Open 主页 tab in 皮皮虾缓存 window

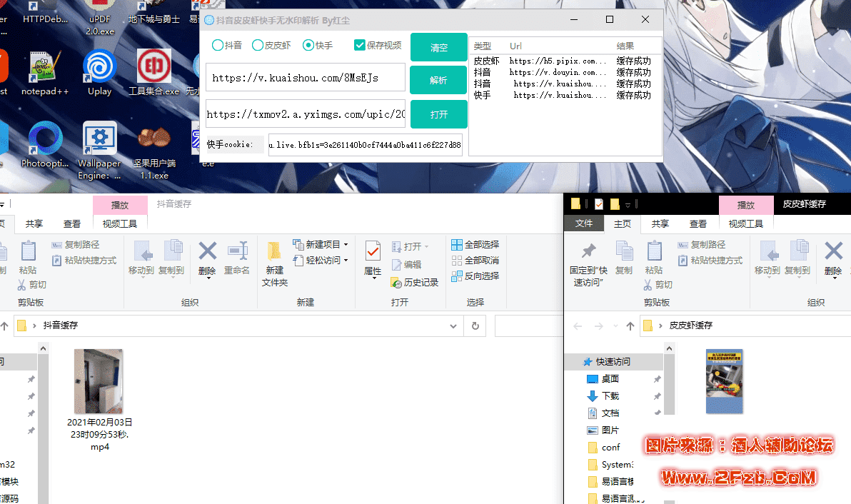click(623, 223)
